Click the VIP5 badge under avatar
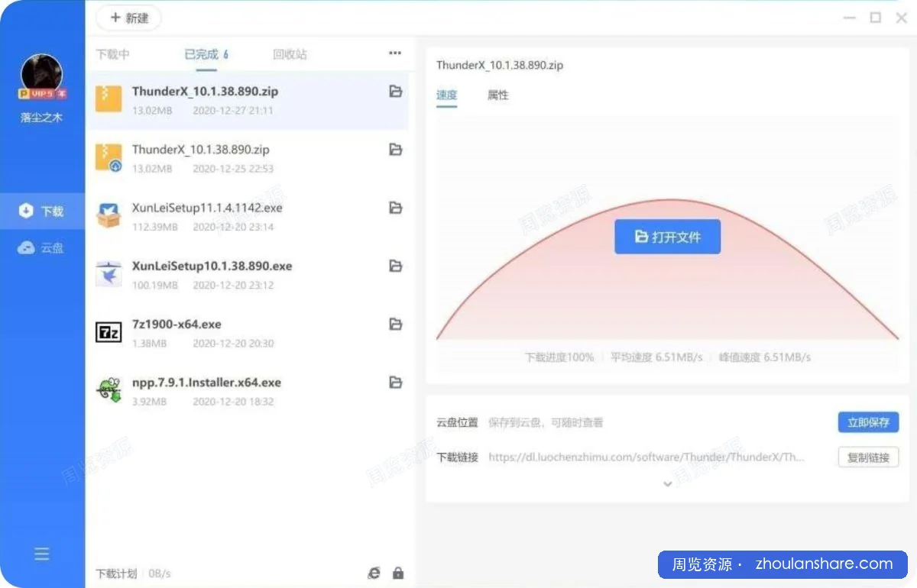This screenshot has width=917, height=588. coord(43,94)
